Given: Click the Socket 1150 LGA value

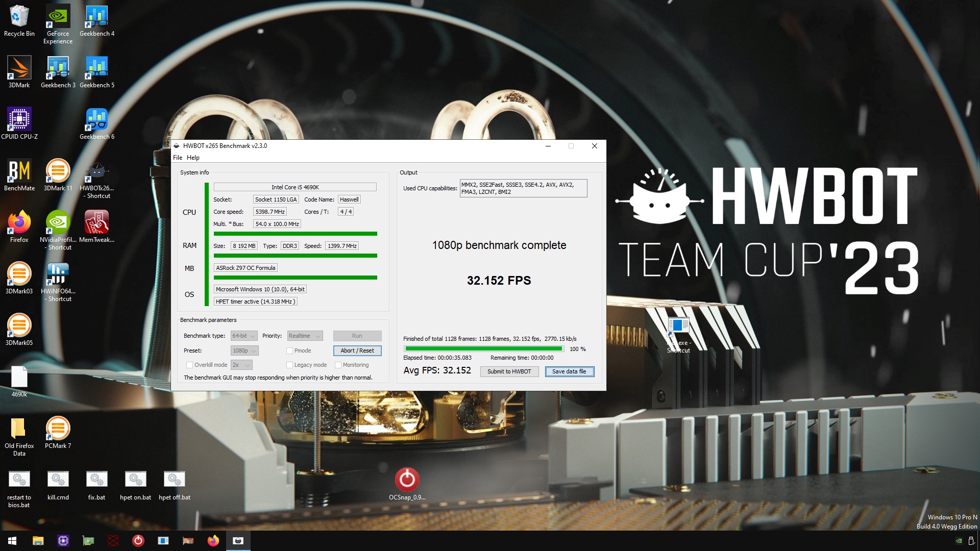Looking at the screenshot, I should tap(276, 199).
